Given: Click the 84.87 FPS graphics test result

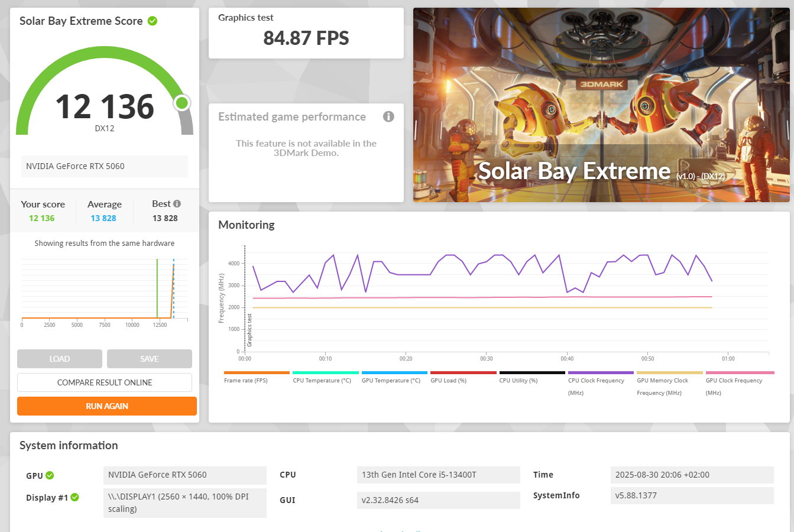Looking at the screenshot, I should pos(306,38).
